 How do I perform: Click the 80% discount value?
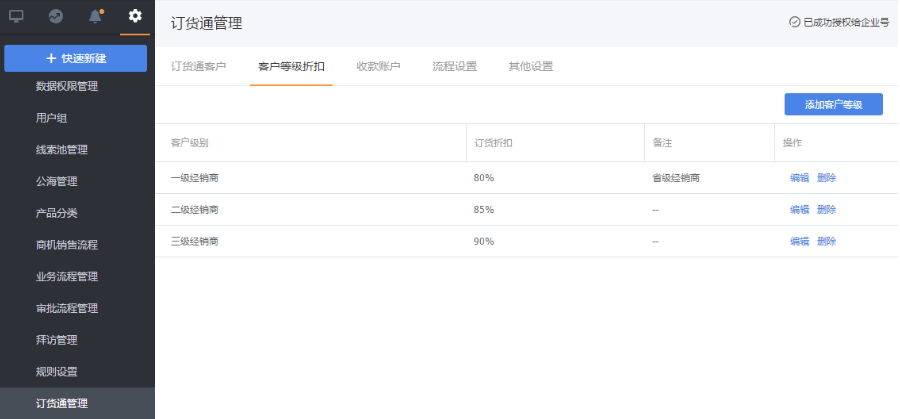tap(484, 178)
